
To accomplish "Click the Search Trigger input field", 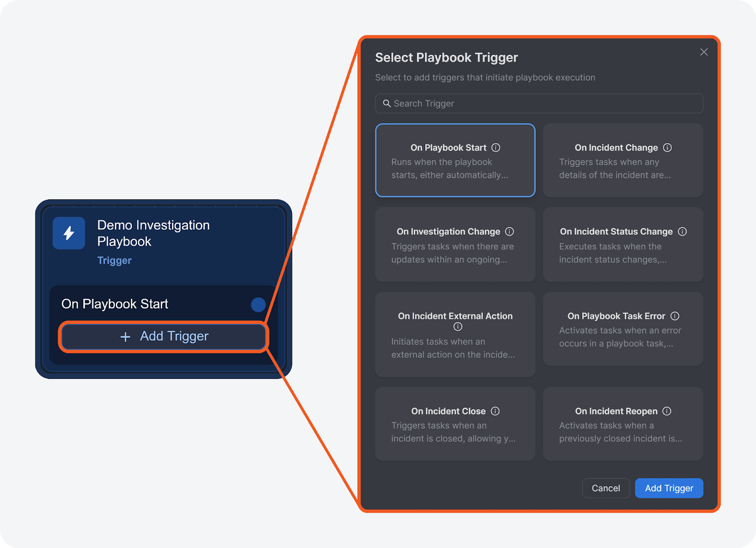I will tap(539, 103).
